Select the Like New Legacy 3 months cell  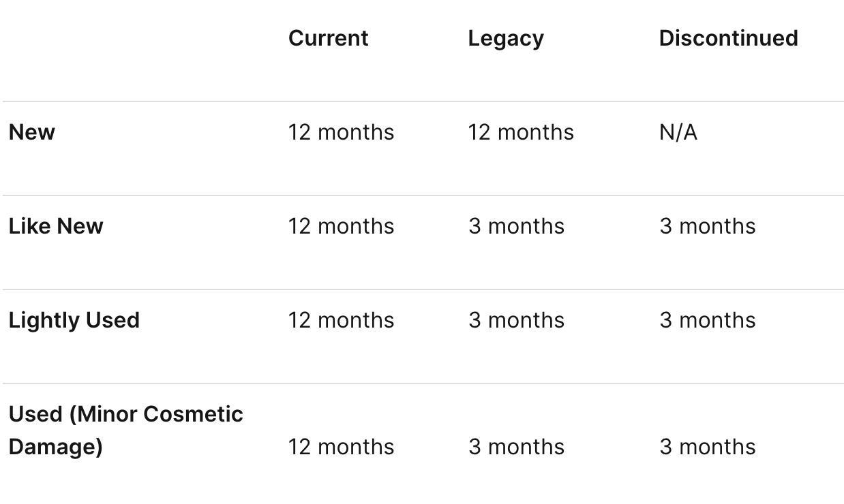tap(516, 226)
